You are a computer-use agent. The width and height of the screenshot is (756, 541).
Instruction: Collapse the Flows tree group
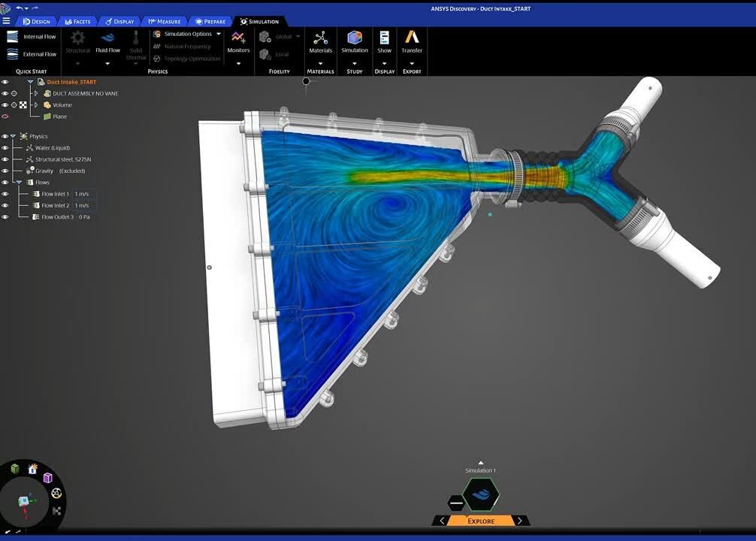pyautogui.click(x=20, y=183)
